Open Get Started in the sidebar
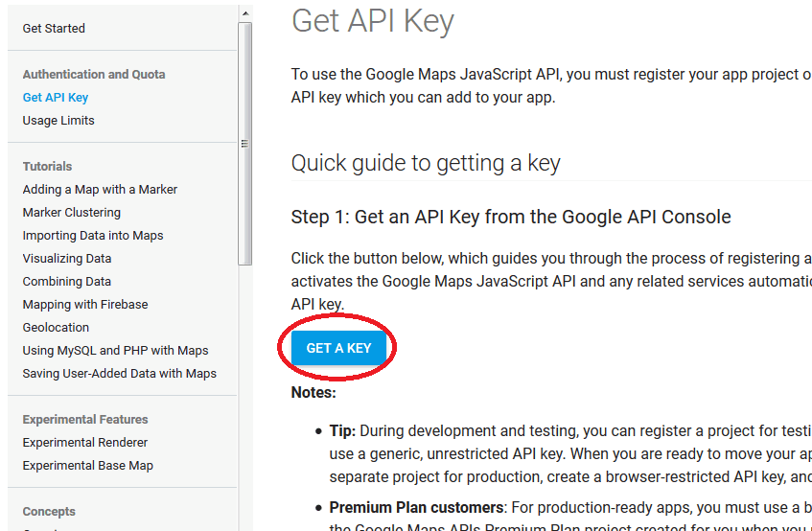The width and height of the screenshot is (812, 531). pos(54,29)
